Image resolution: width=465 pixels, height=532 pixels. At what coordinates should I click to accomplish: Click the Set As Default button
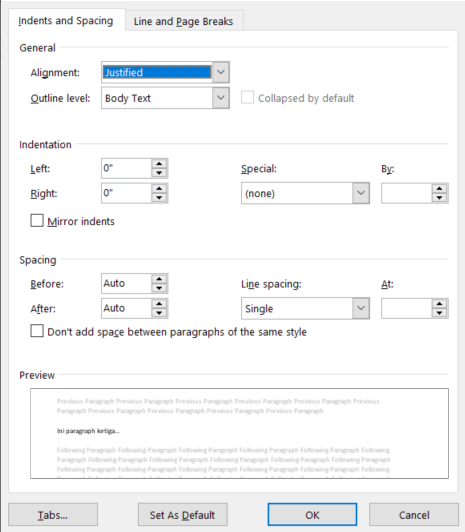pyautogui.click(x=183, y=515)
